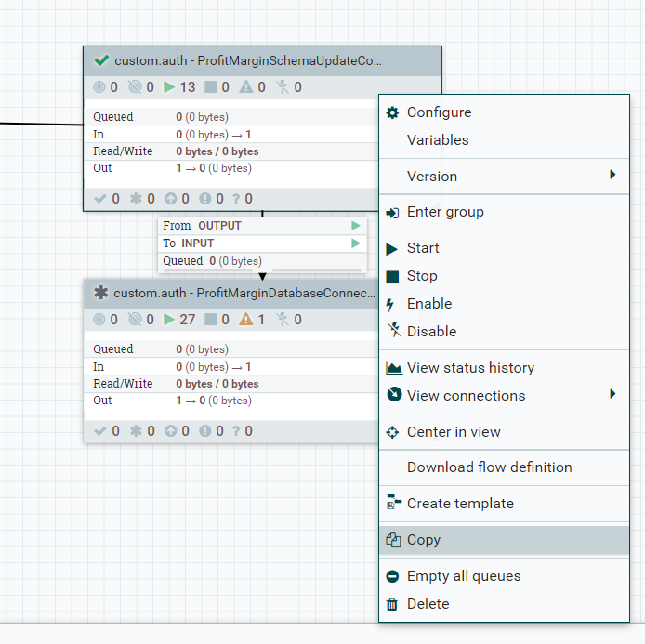Click the Create template icon

pyautogui.click(x=392, y=504)
